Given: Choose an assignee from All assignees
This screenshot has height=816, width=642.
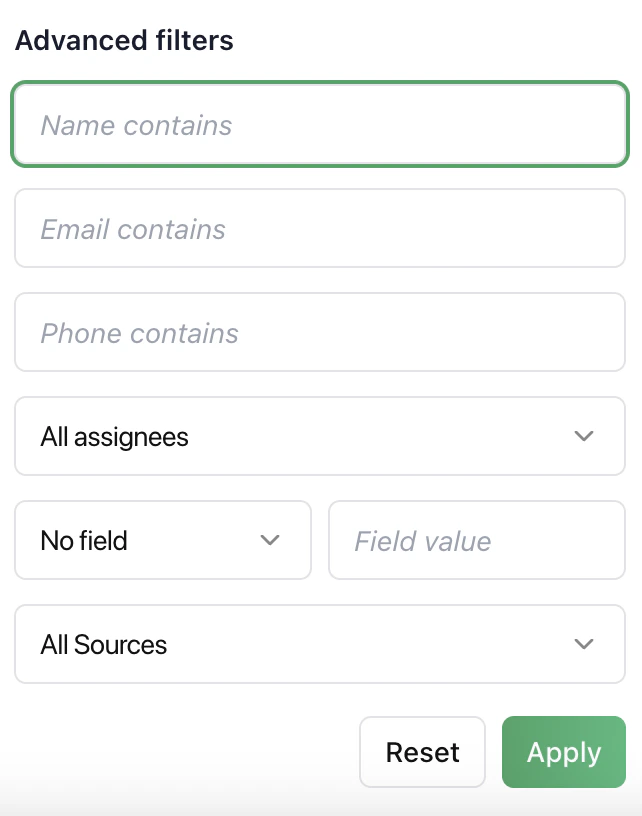Looking at the screenshot, I should point(320,436).
